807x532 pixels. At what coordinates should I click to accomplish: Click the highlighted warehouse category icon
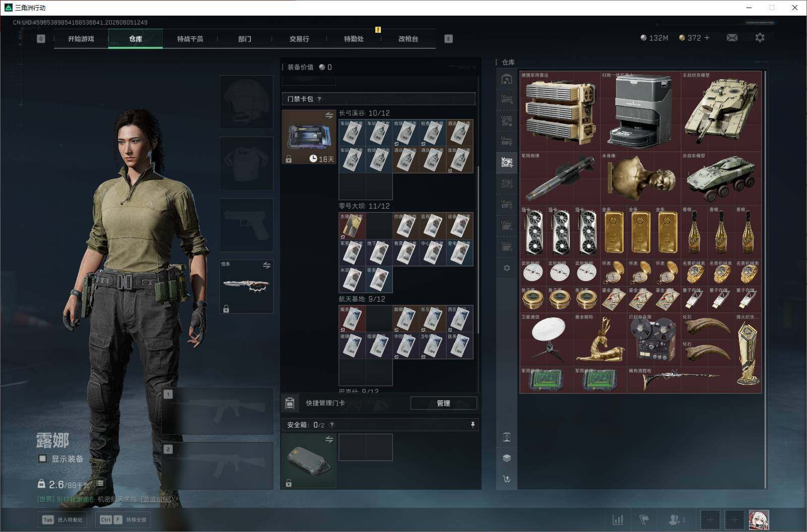pos(507,162)
